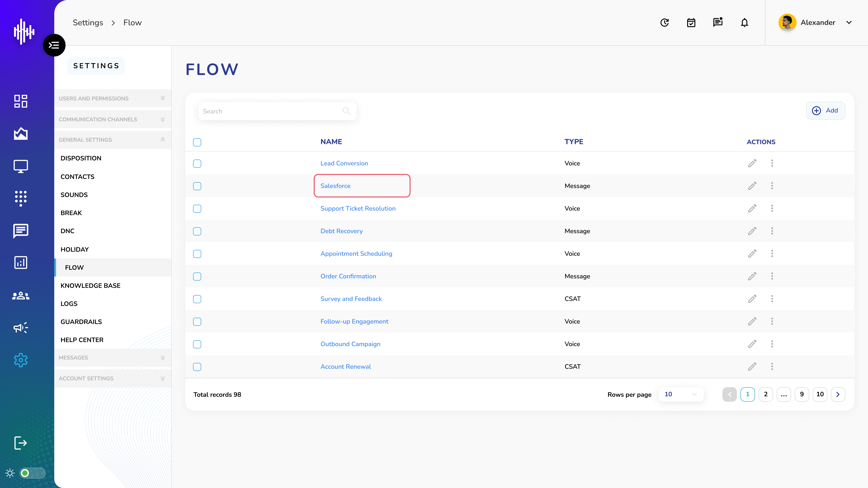Toggle the light/dark theme switch
Image resolution: width=868 pixels, height=488 pixels.
(32, 473)
